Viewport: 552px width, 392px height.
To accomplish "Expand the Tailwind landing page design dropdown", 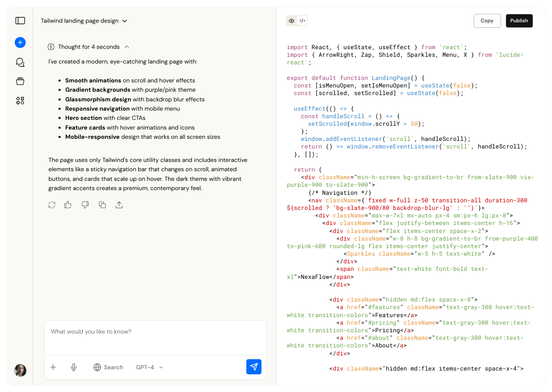I will tap(84, 21).
